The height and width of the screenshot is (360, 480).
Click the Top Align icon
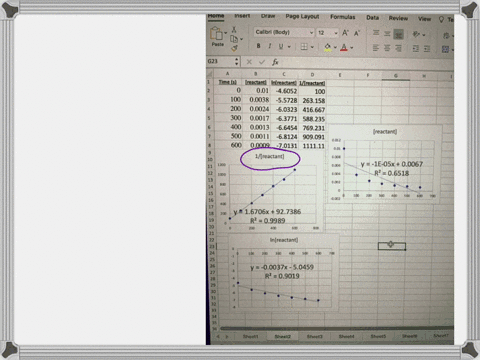376,33
